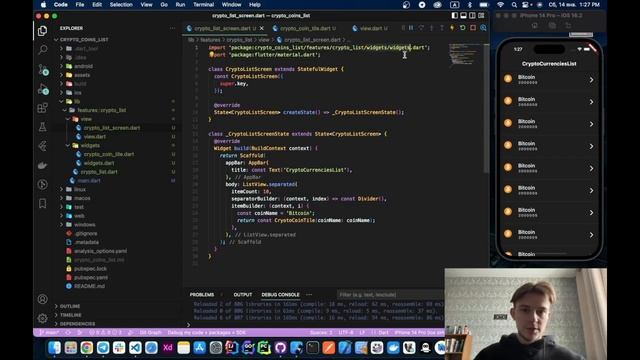
Task: Open the Search view in the activity bar
Action: tap(42, 50)
